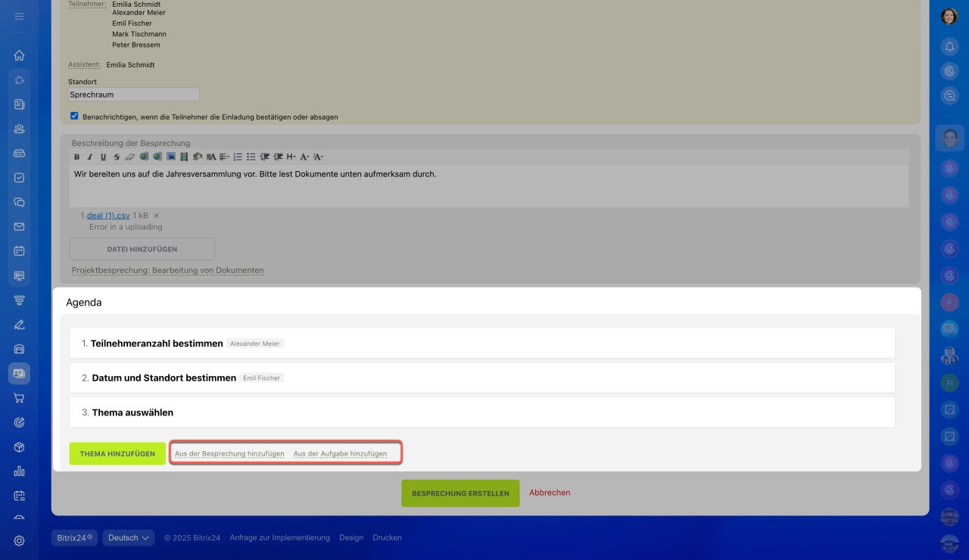Click the Assistent label link

click(x=85, y=64)
